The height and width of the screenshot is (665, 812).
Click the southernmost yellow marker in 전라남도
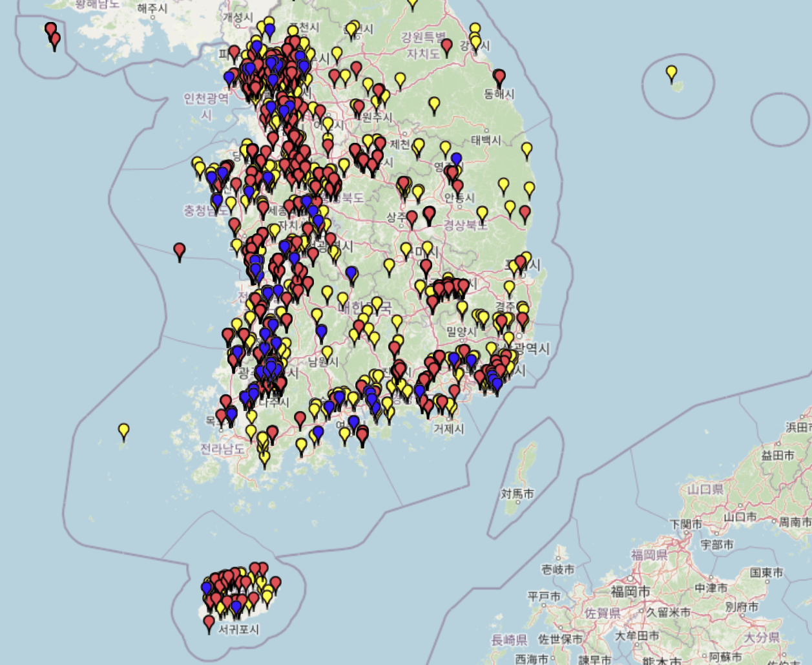(264, 458)
